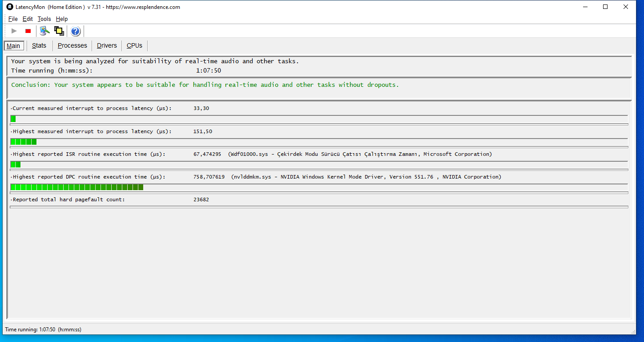Switch to the Stats tab
644x342 pixels.
[39, 45]
